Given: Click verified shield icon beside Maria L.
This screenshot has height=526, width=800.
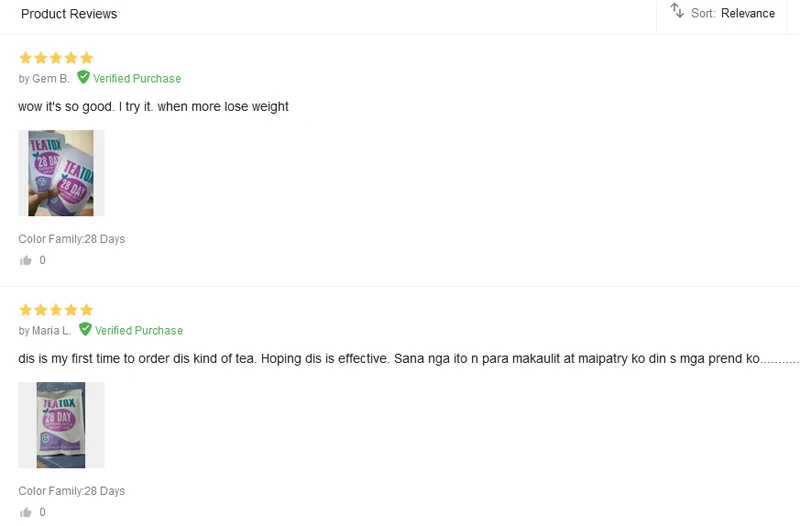Looking at the screenshot, I should [x=85, y=329].
